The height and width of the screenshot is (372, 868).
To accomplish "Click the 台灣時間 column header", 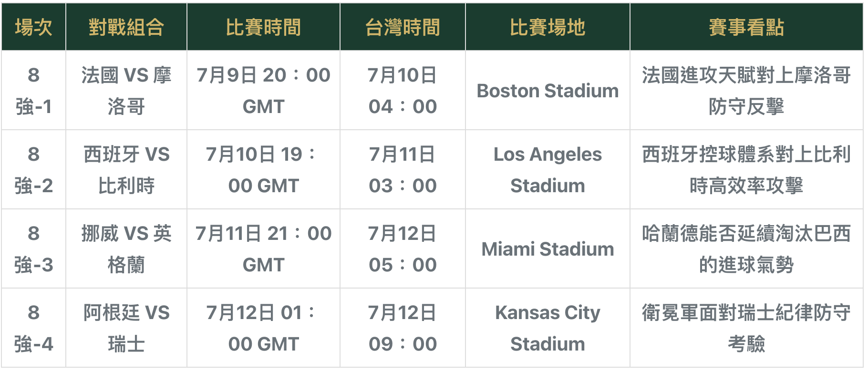I will click(403, 27).
